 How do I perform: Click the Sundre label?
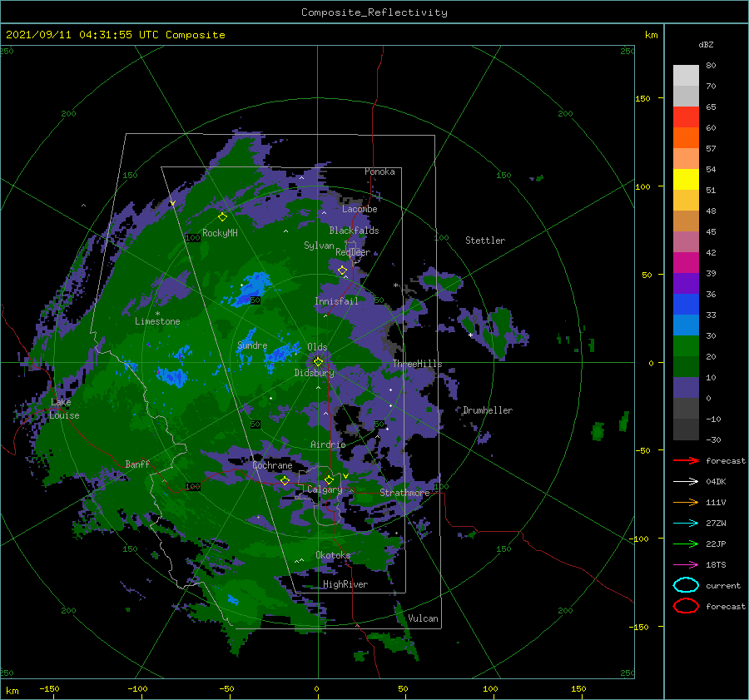pos(252,345)
